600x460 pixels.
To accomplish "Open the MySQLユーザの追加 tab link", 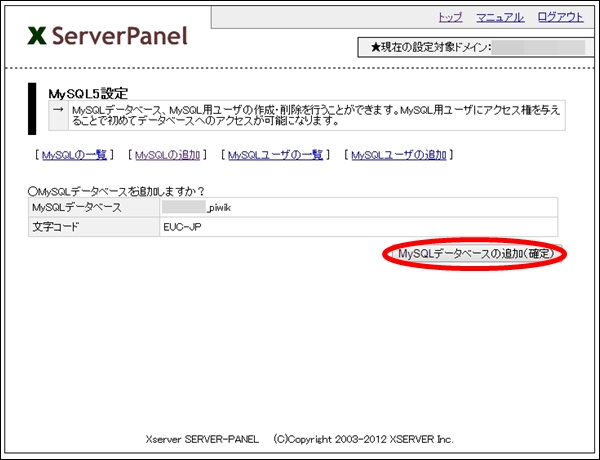I will (x=399, y=155).
